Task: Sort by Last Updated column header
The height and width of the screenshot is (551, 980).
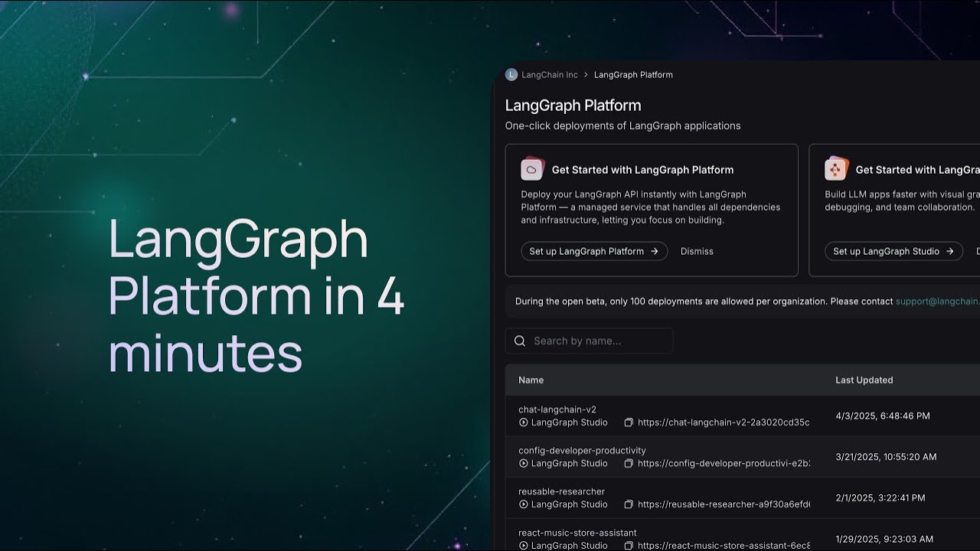Action: [864, 380]
